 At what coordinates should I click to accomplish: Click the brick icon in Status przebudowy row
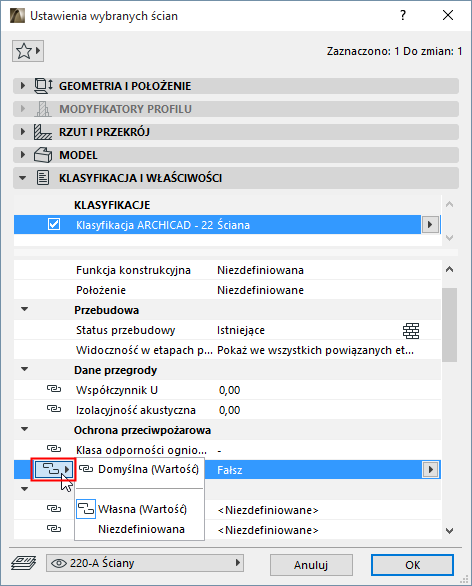411,330
